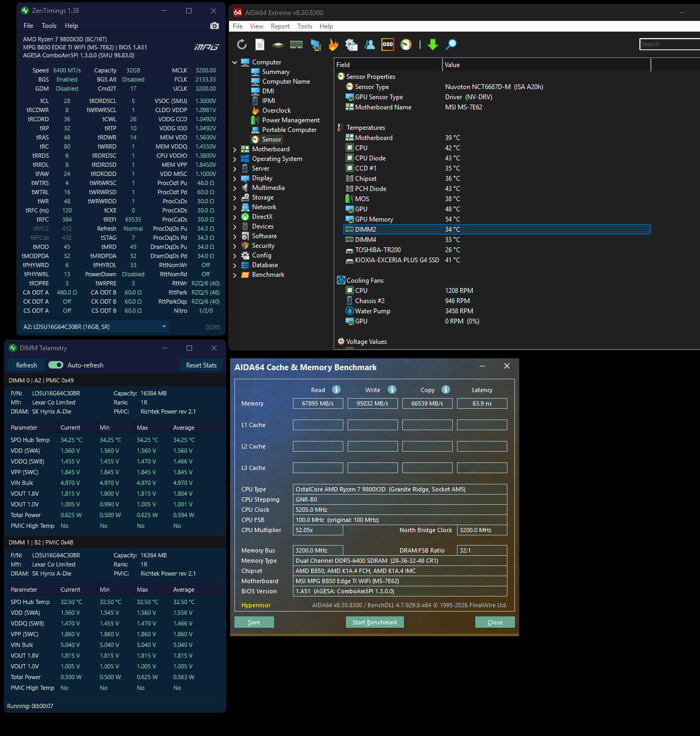The width and height of the screenshot is (700, 736).
Task: Click the Value column header
Action: (547, 65)
